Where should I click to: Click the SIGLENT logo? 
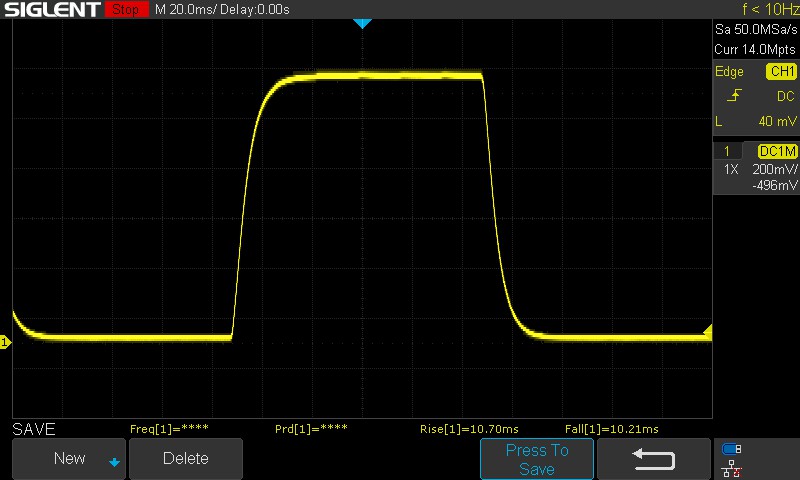[52, 9]
